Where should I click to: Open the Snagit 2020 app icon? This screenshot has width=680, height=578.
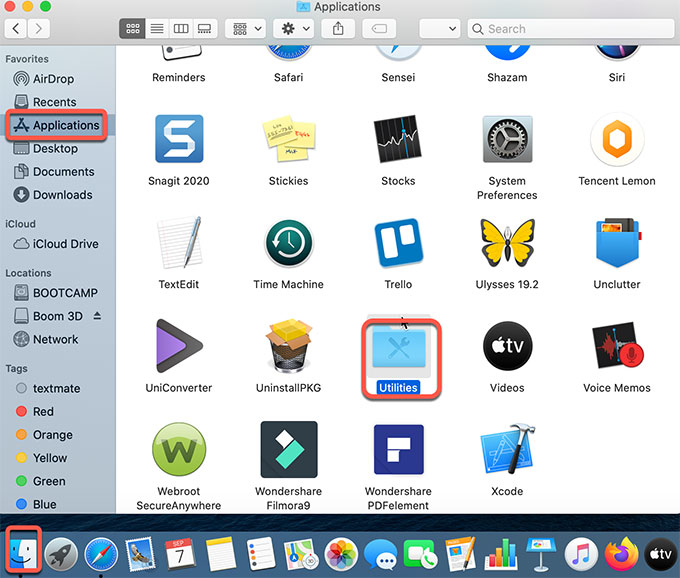[179, 139]
